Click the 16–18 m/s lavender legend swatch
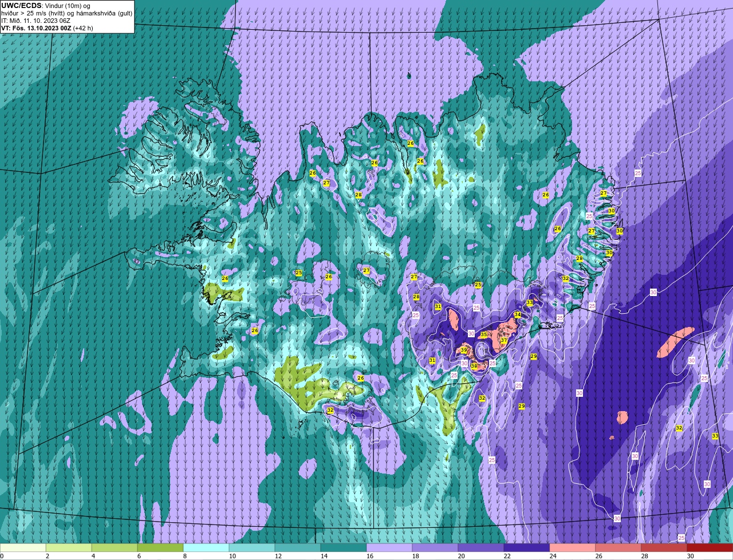 389,547
